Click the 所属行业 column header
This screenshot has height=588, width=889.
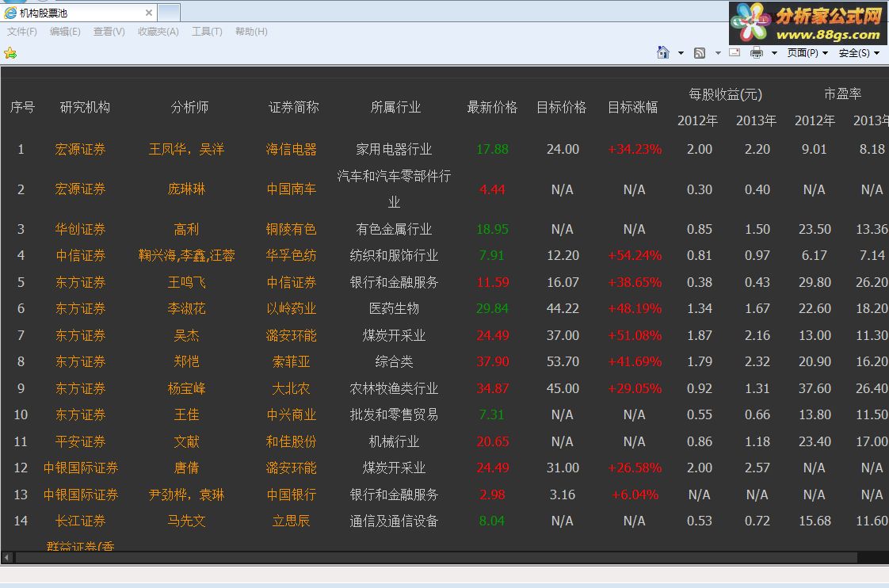click(x=395, y=107)
